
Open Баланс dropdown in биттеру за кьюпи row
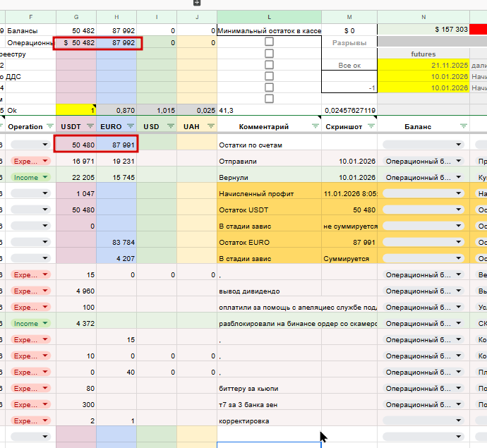(x=423, y=388)
